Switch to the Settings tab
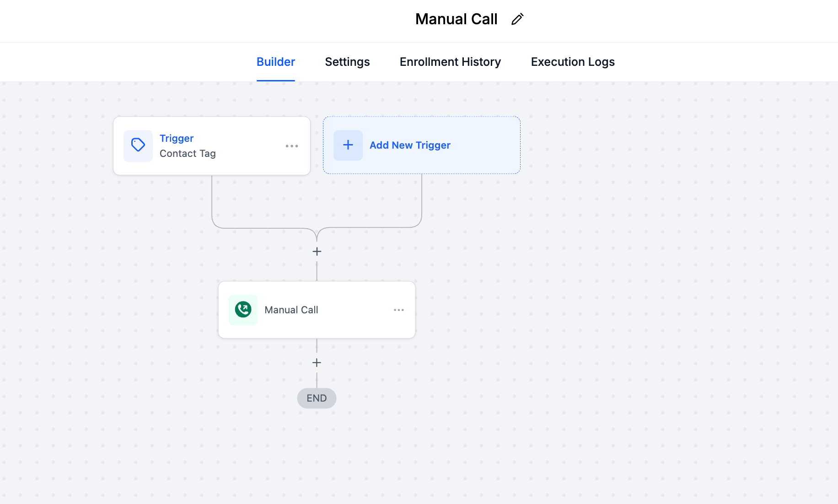Image resolution: width=838 pixels, height=504 pixels. (x=347, y=61)
